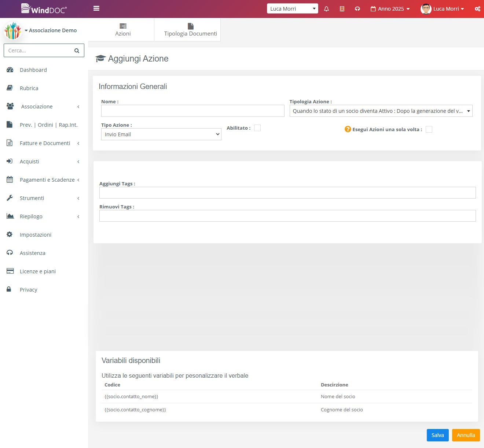Click the hamburger menu icon
484x448 pixels.
click(96, 8)
